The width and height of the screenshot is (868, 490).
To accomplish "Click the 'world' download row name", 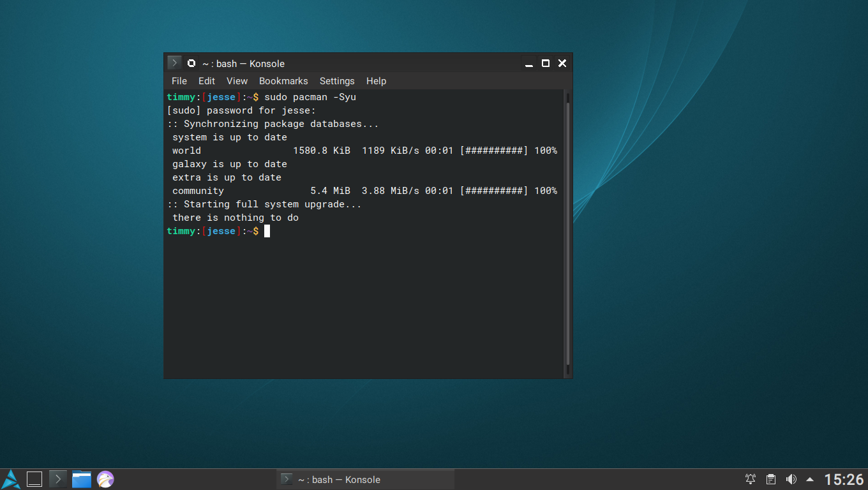I will 186,151.
